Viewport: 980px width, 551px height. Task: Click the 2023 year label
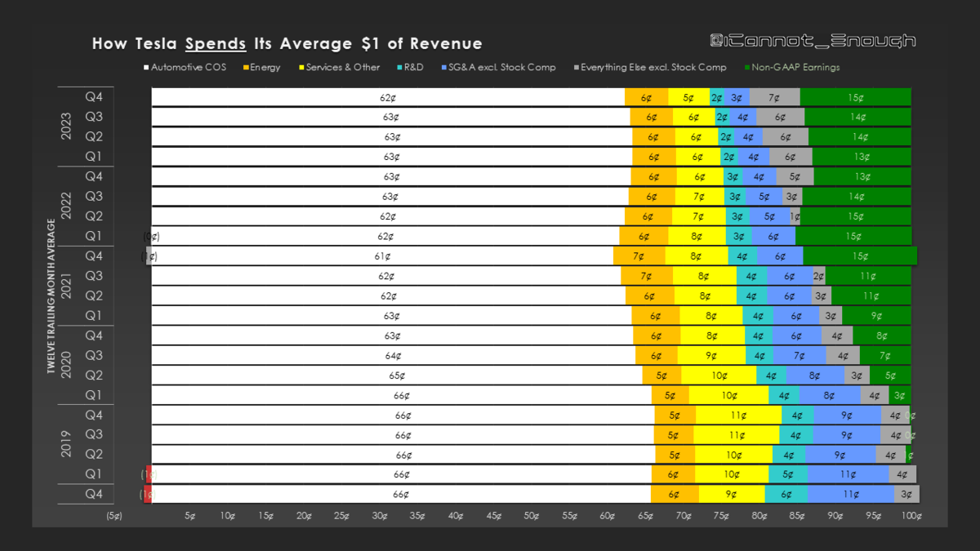pos(66,127)
